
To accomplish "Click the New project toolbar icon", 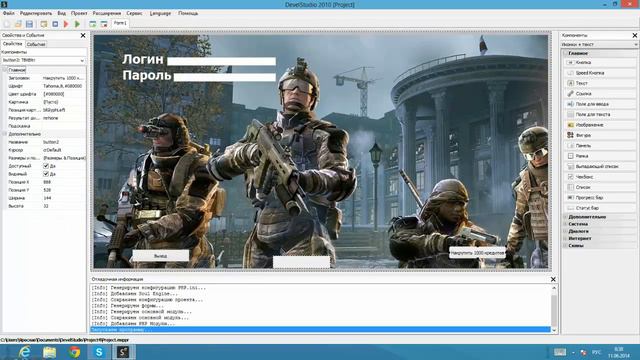I will click(x=7, y=24).
